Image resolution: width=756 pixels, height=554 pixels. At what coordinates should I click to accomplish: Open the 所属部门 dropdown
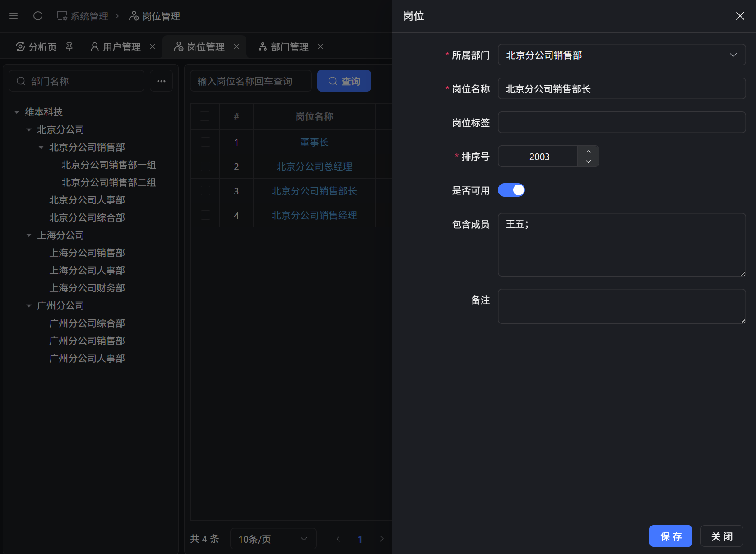point(621,55)
